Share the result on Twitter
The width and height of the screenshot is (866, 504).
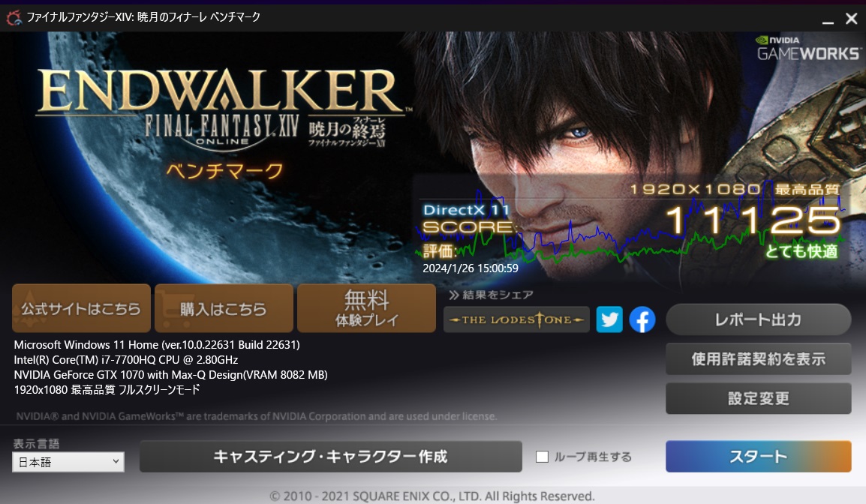tap(609, 319)
